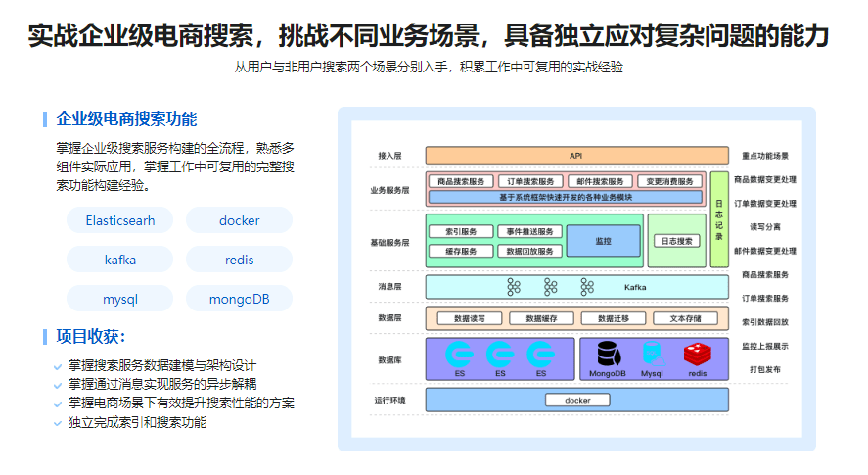Click the MongoDB database icon

(609, 354)
